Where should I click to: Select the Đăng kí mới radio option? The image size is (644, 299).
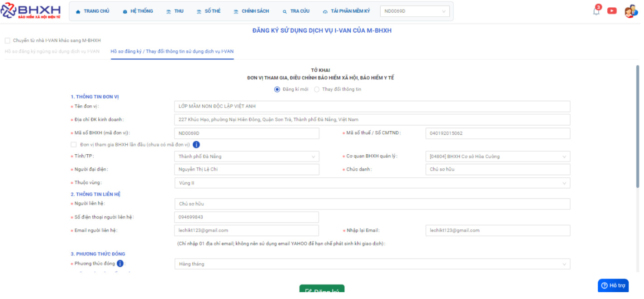pyautogui.click(x=277, y=90)
